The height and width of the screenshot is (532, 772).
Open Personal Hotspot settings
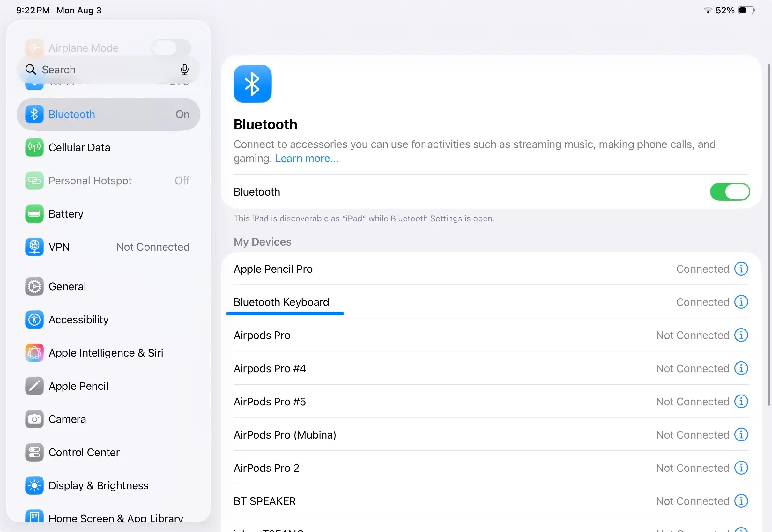tap(108, 181)
